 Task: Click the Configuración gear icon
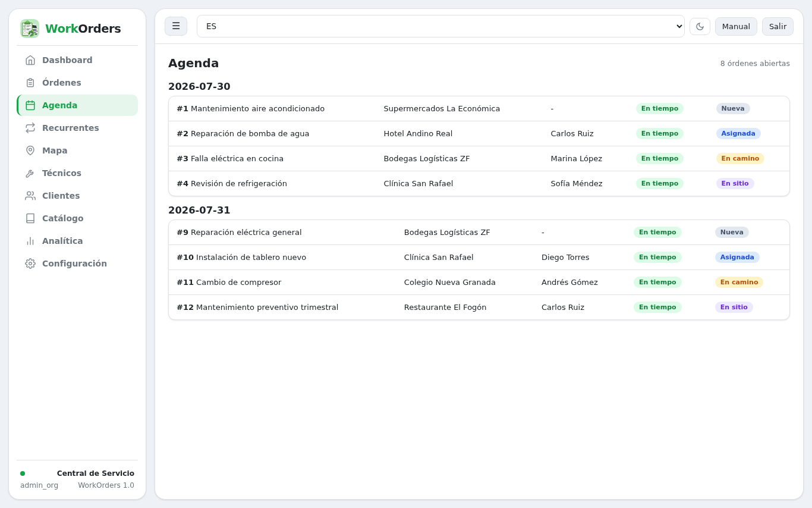30,264
